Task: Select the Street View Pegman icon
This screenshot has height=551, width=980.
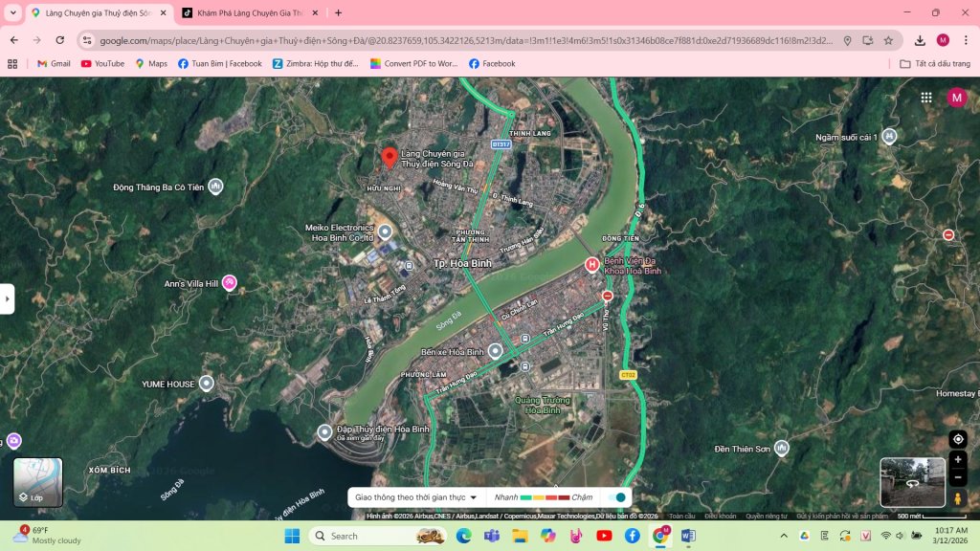Action: pyautogui.click(x=957, y=498)
